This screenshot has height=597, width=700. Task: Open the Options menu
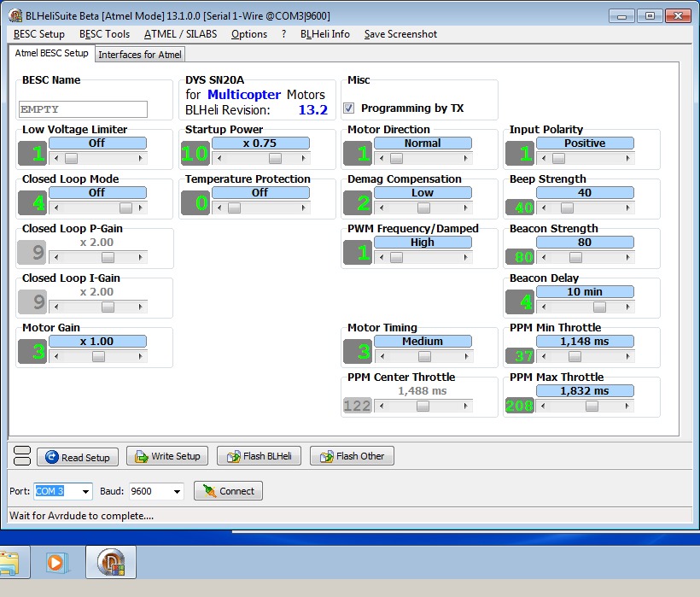click(249, 34)
